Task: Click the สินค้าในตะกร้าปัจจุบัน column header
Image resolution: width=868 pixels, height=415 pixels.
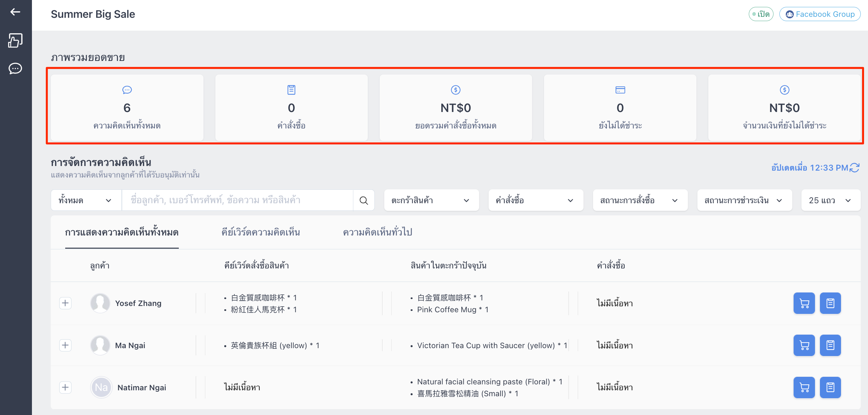Action: pos(448,266)
